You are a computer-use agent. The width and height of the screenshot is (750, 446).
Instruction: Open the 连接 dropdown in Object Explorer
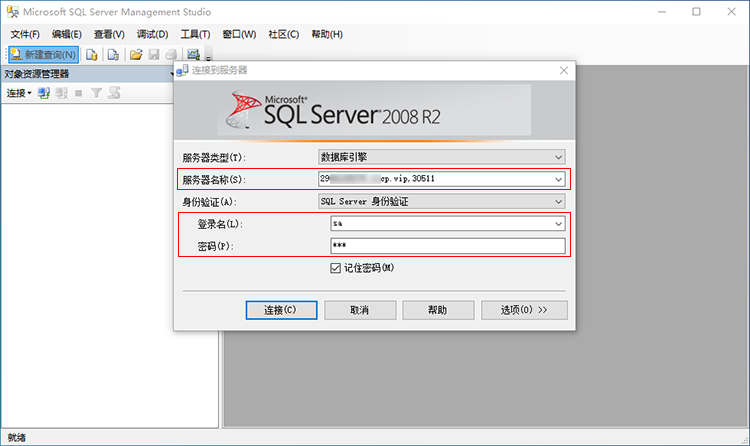19,93
